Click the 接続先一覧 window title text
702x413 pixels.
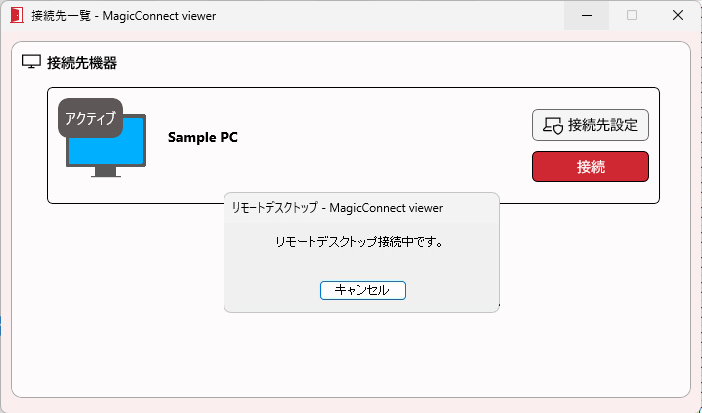[x=123, y=16]
